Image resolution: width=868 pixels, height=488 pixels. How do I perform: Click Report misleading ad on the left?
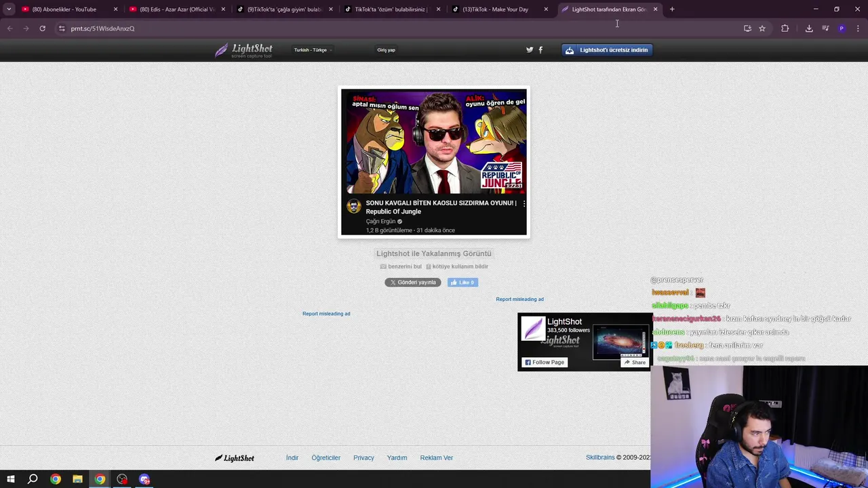click(326, 314)
